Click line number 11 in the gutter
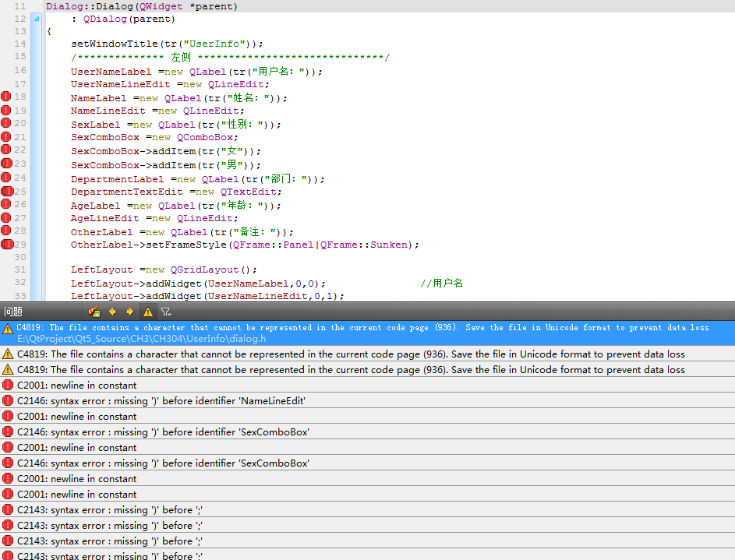 tap(20, 6)
